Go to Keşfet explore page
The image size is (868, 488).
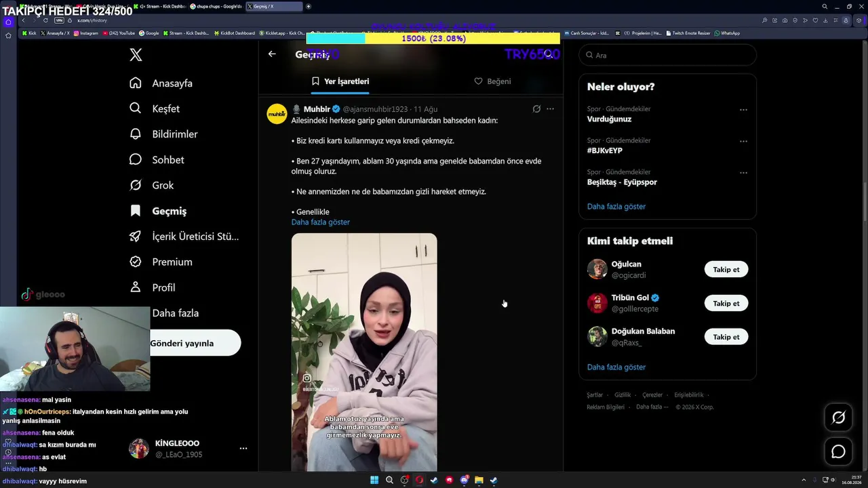click(155, 108)
